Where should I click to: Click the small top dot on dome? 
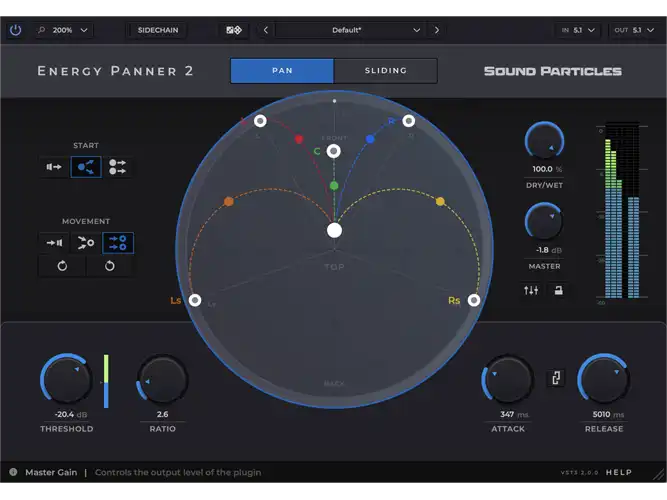(x=334, y=101)
